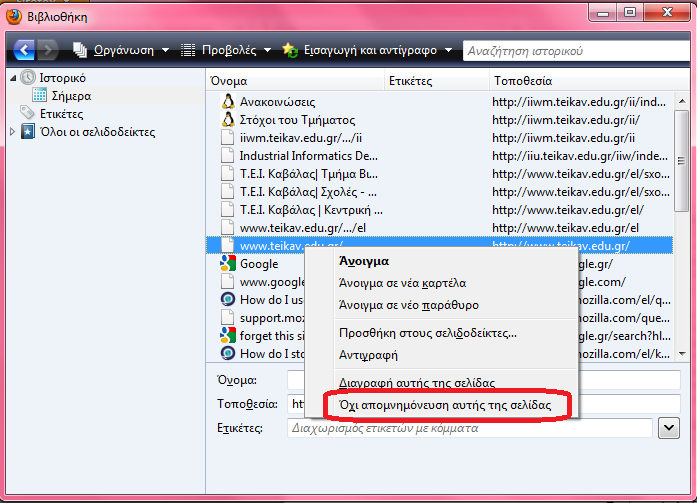Close the Βιβλιοθήκη window

tap(668, 13)
